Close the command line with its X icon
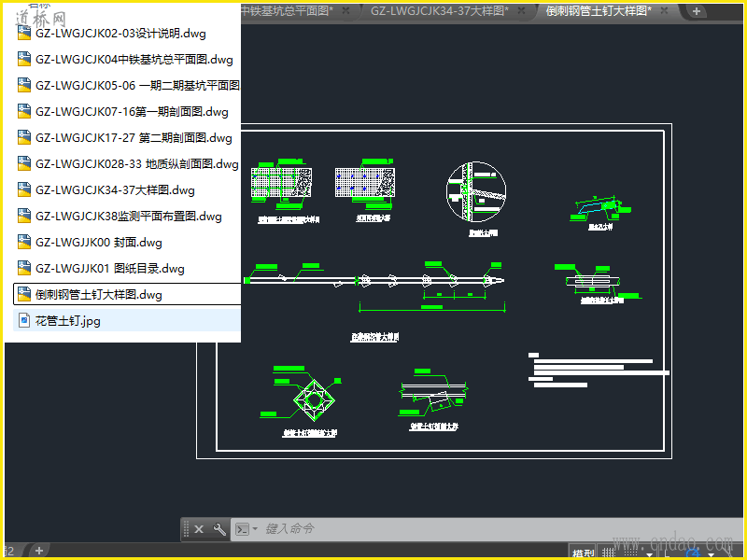The width and height of the screenshot is (747, 560). click(x=199, y=529)
